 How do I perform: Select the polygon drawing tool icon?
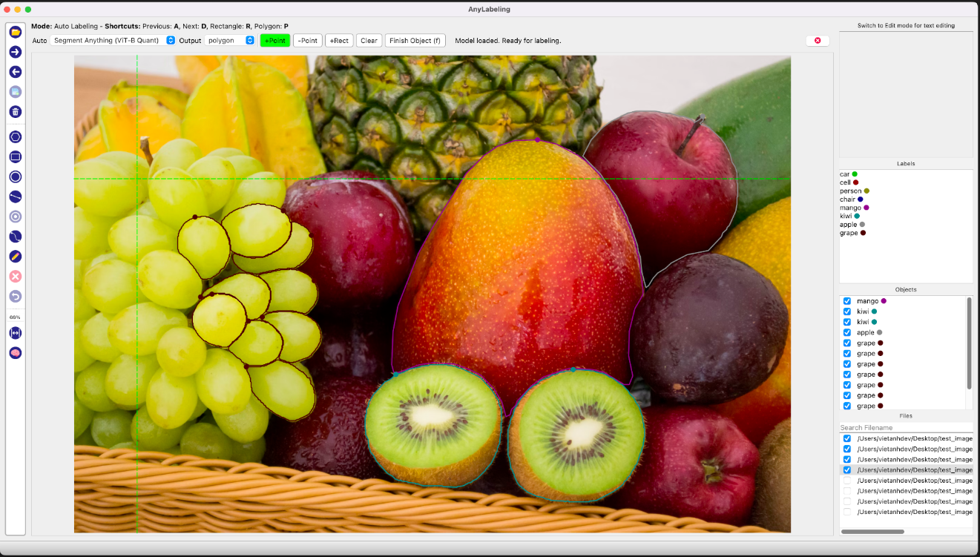click(15, 137)
